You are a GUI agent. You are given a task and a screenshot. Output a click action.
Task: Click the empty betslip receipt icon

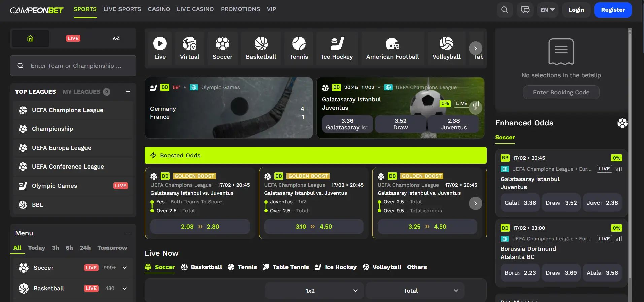coord(561,52)
